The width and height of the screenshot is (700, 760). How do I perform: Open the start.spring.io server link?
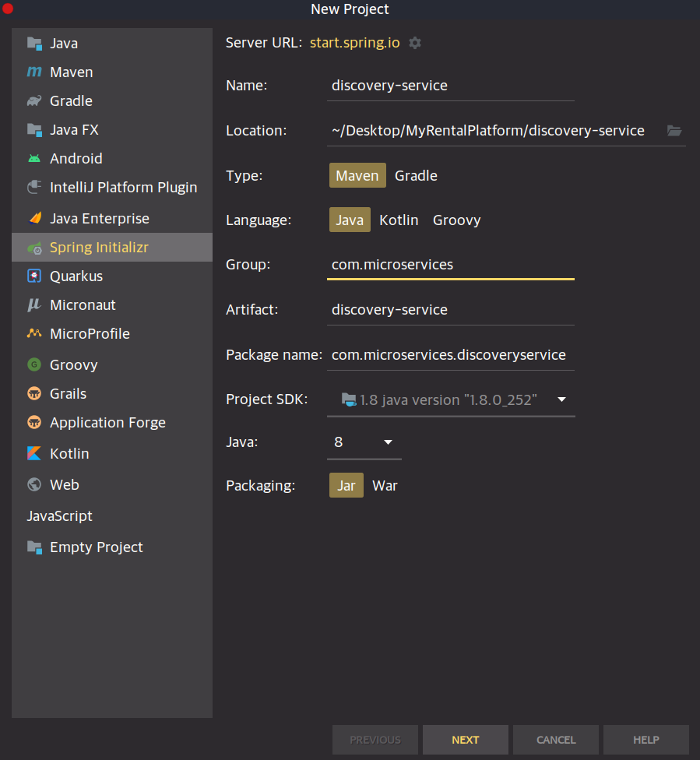(x=354, y=43)
